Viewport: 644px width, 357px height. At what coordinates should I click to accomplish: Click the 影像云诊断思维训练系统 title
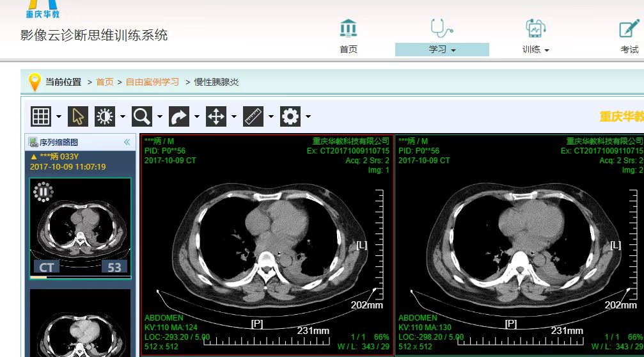94,35
